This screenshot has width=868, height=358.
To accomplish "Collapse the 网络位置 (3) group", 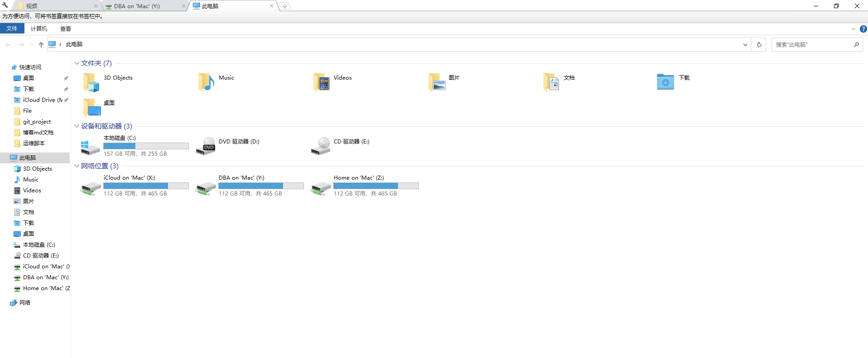I will [x=77, y=166].
